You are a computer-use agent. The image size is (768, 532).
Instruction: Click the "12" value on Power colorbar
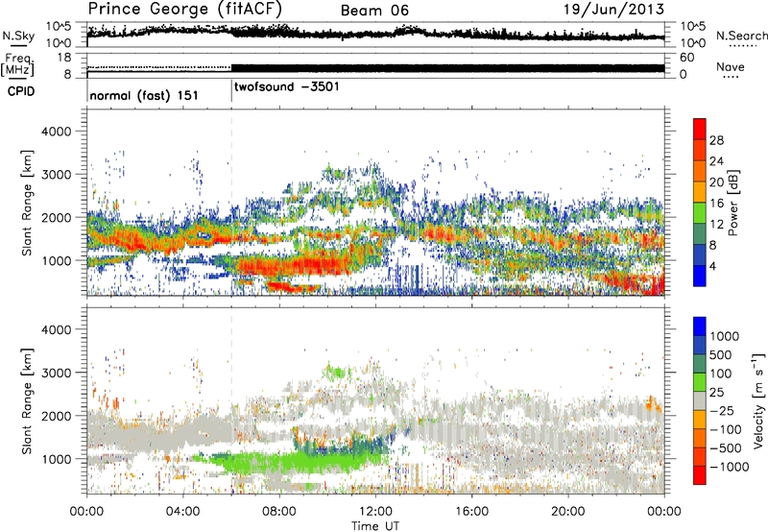[x=716, y=224]
